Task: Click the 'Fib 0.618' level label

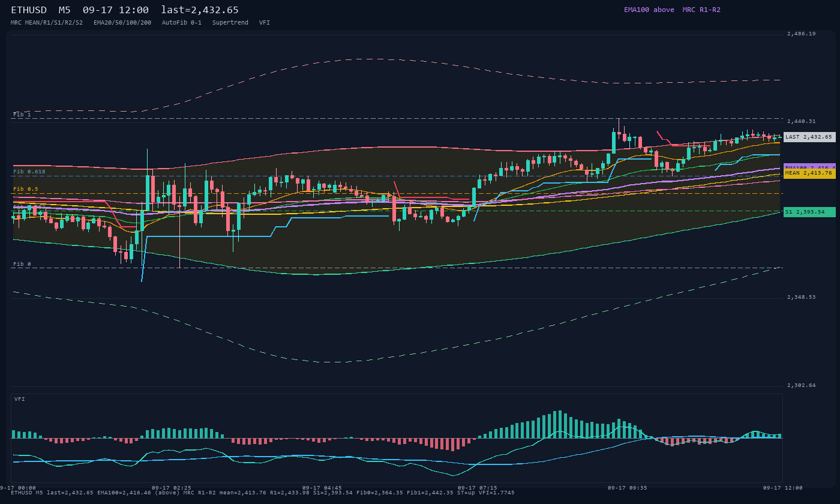Action: pos(29,172)
